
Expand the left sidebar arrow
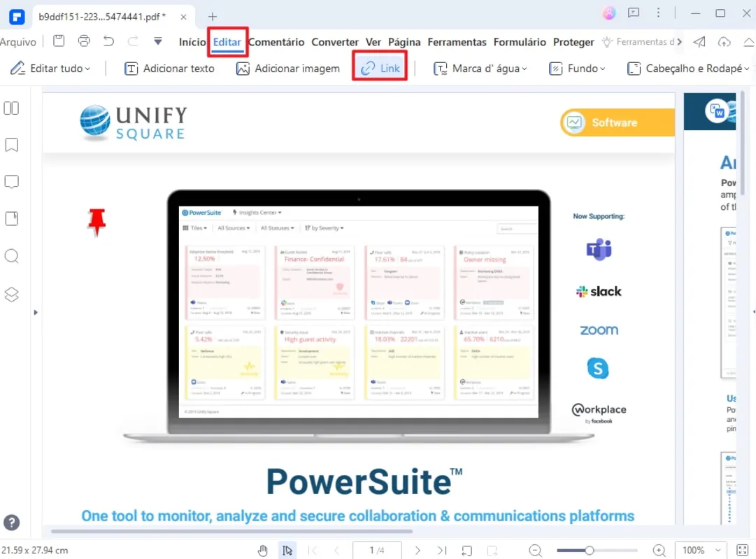click(35, 313)
